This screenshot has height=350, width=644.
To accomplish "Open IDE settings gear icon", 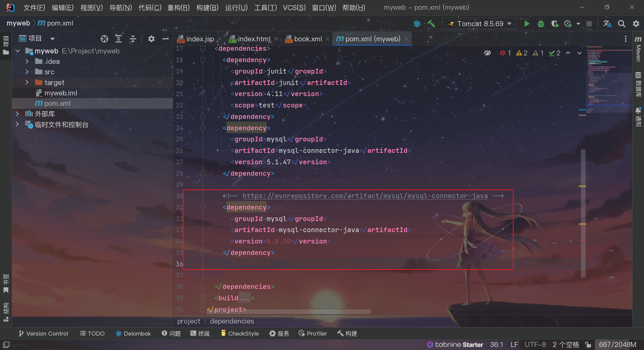I will tap(636, 24).
